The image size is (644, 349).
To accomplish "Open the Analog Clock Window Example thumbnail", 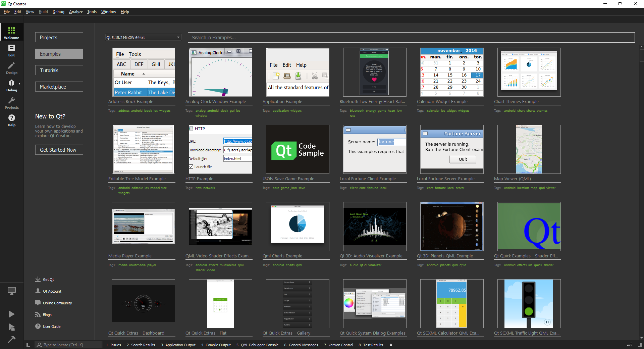I will [220, 72].
